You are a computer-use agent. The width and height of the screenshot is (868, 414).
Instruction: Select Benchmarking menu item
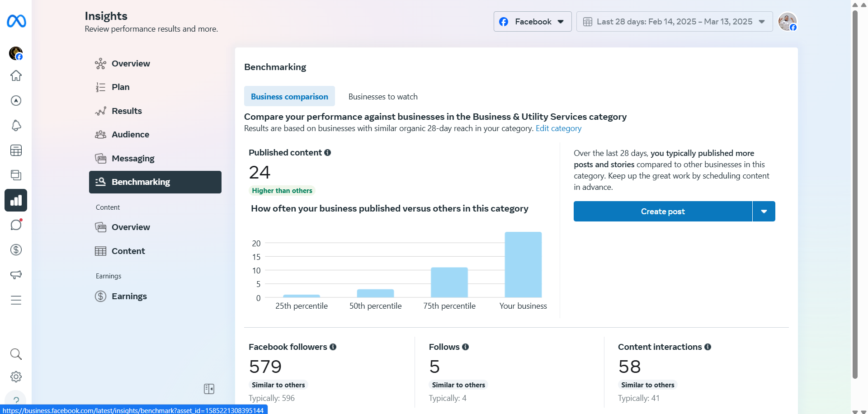coord(155,182)
